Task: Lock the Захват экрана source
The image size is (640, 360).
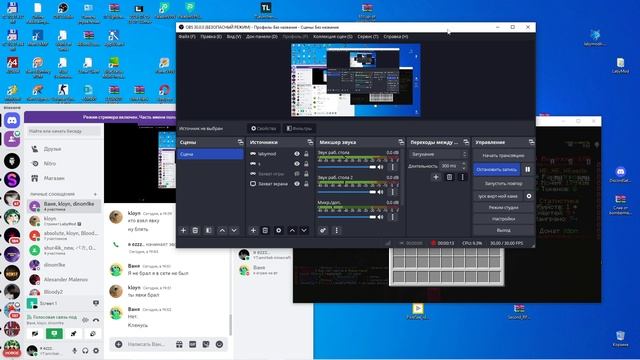Action: click(306, 184)
